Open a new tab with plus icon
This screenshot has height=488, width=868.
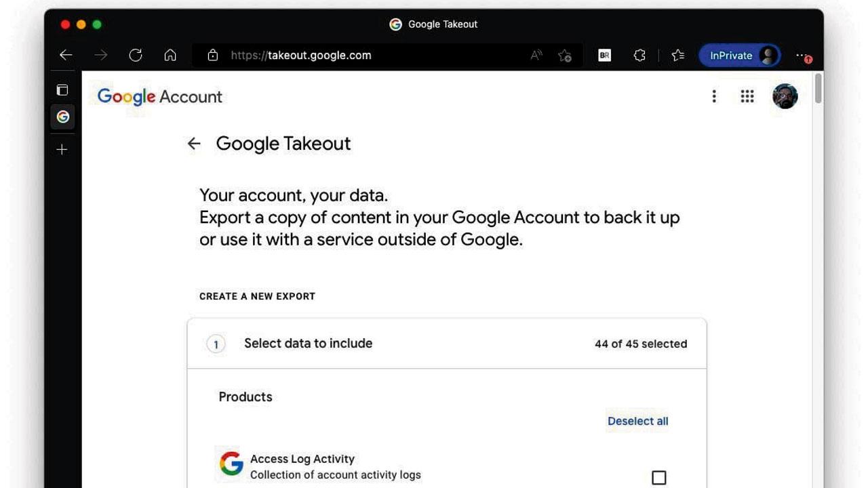62,149
